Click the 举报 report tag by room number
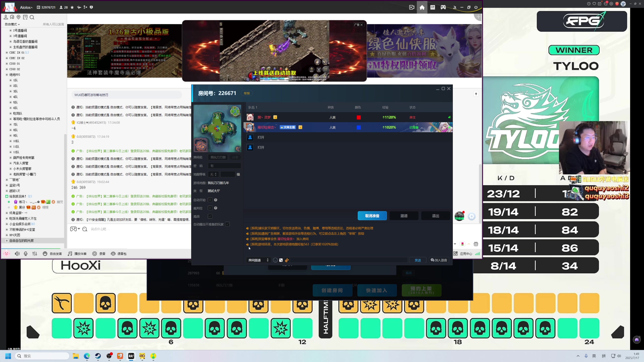Viewport: 644px width, 362px height. click(247, 93)
